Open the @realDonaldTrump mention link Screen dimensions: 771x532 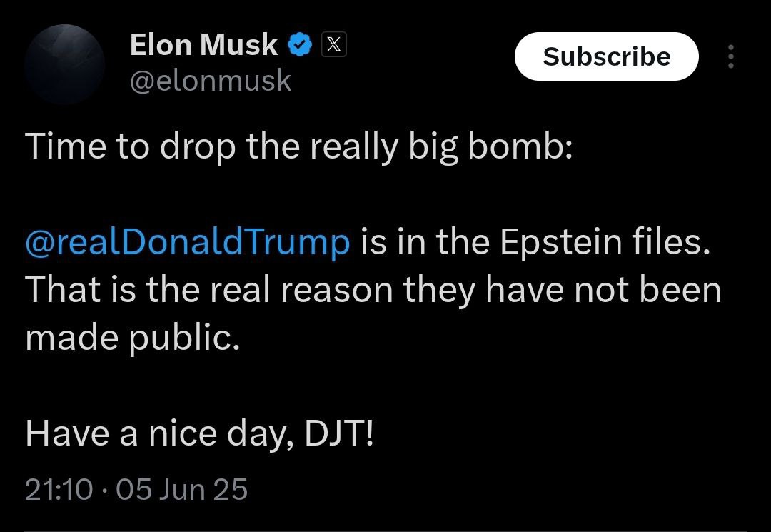pyautogui.click(x=188, y=243)
